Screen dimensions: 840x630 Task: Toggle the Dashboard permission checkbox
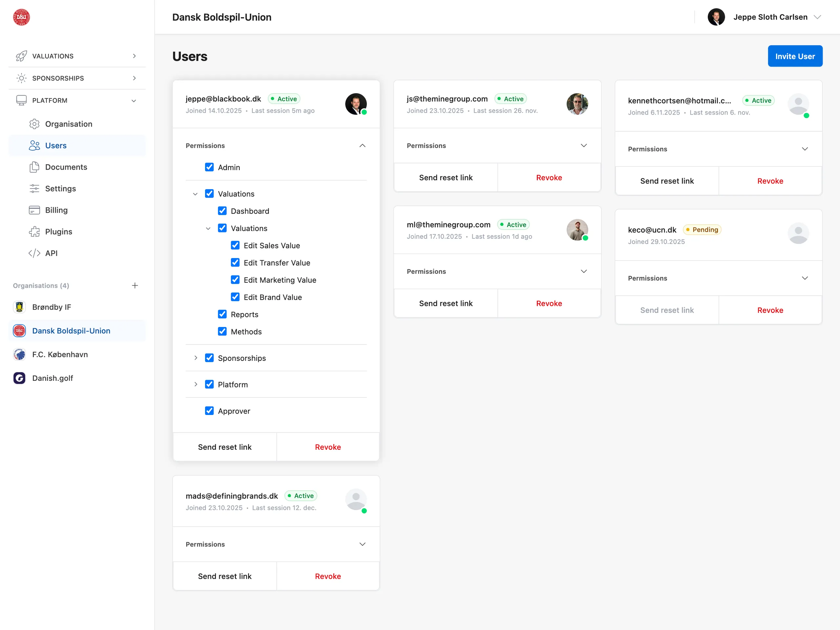click(x=222, y=211)
